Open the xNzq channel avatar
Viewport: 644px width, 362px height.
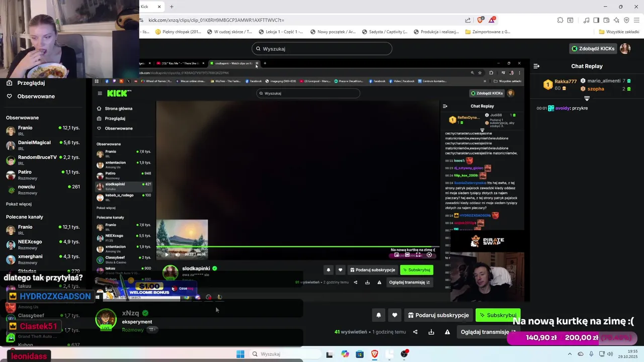click(x=106, y=320)
